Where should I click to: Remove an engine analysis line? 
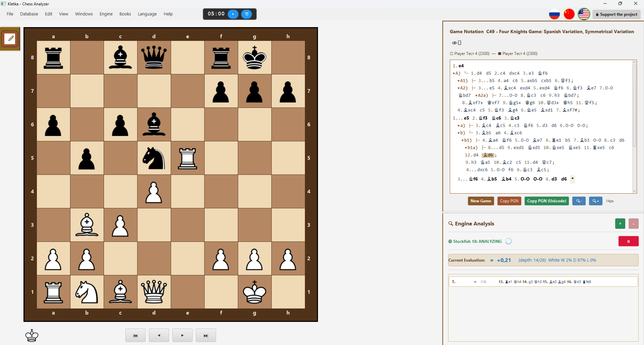point(634,223)
